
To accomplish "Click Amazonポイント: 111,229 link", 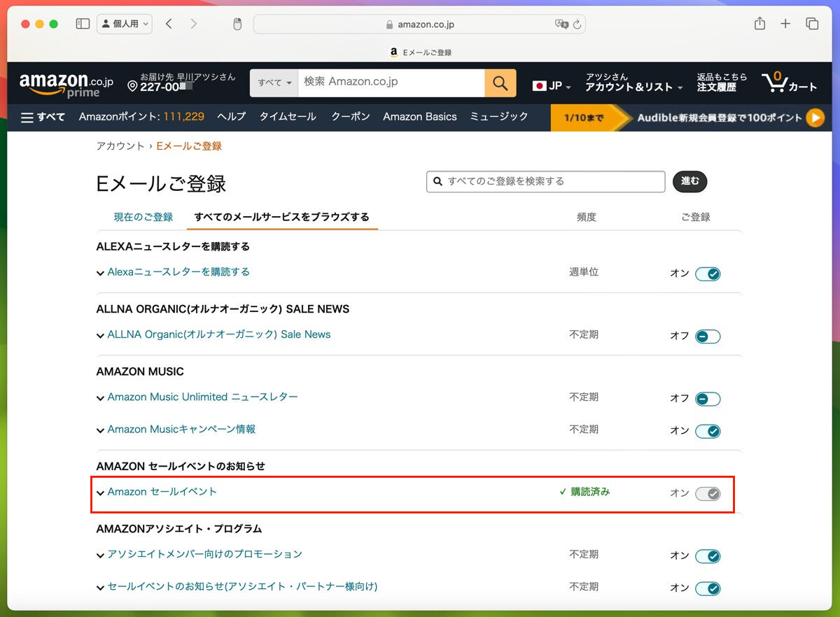I will click(x=141, y=117).
